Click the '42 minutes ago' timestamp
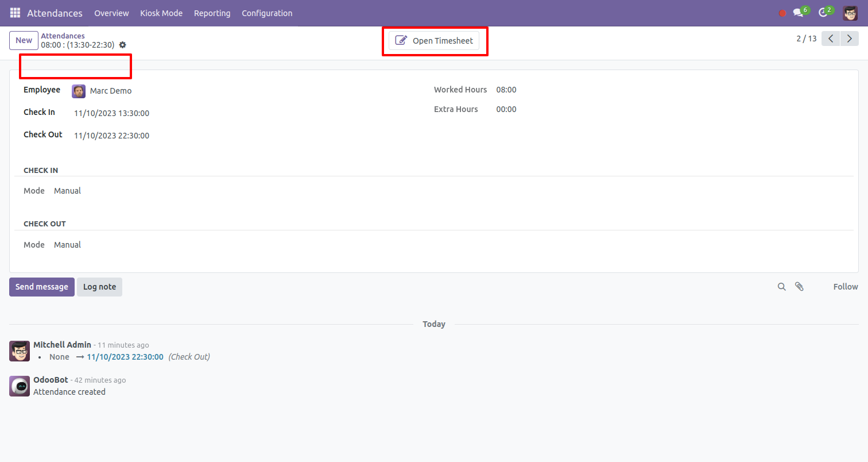This screenshot has width=868, height=462. click(x=100, y=380)
